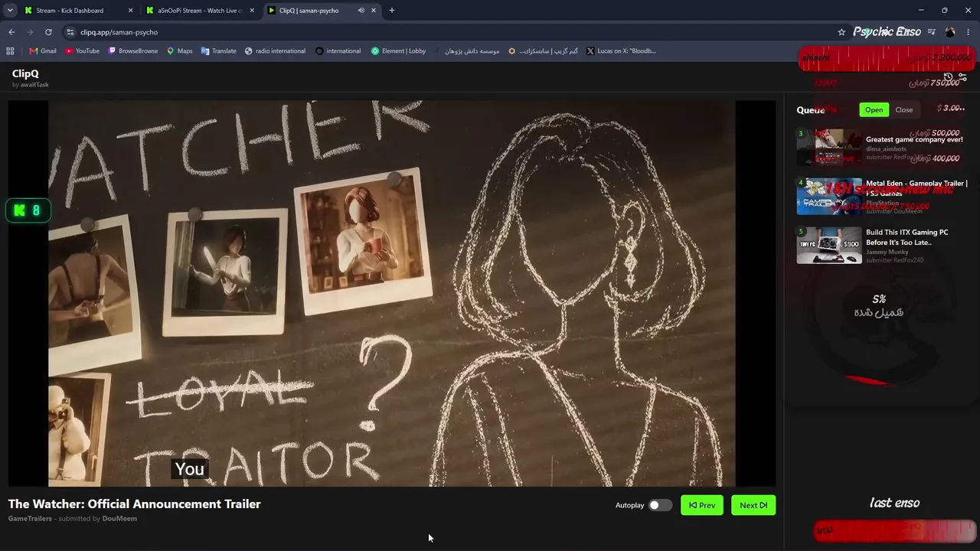Viewport: 980px width, 551px height.
Task: Open the browser profile avatar
Action: tap(950, 32)
